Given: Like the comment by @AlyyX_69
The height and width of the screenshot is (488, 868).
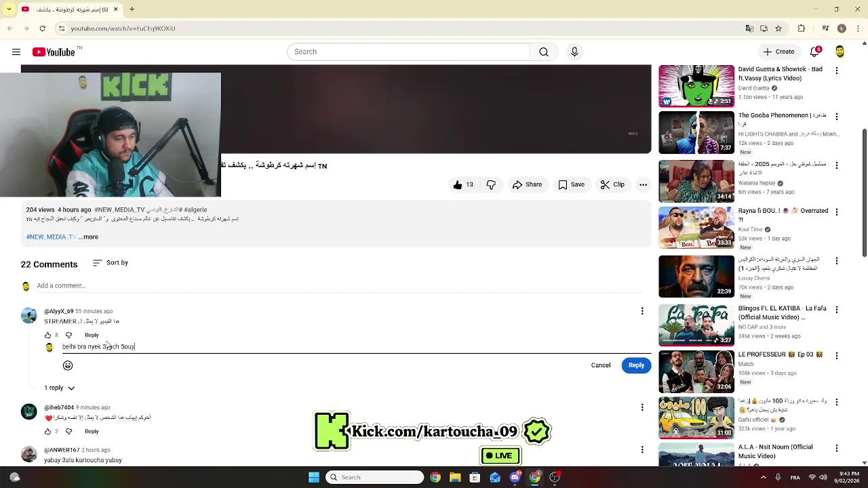Looking at the screenshot, I should 47,335.
